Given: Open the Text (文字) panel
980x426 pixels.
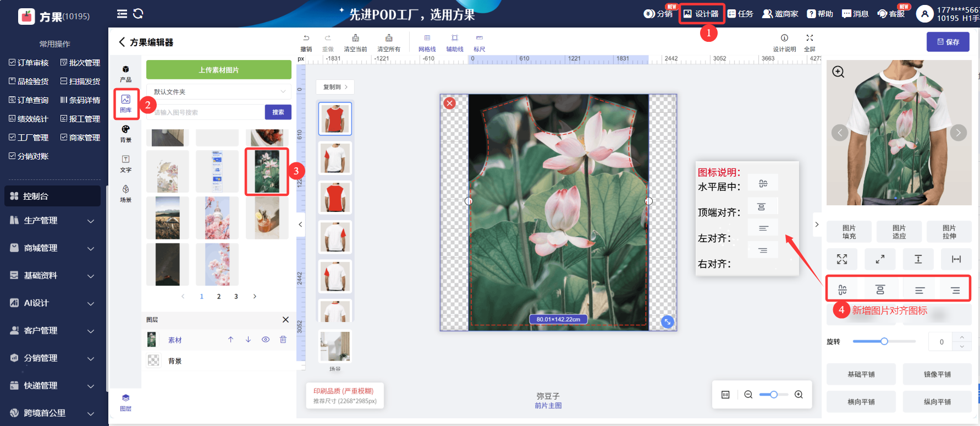Looking at the screenshot, I should pyautogui.click(x=126, y=163).
